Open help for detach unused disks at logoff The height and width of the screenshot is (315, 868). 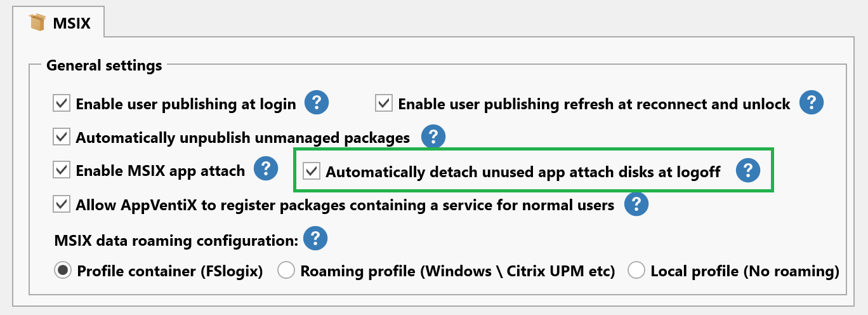point(748,170)
